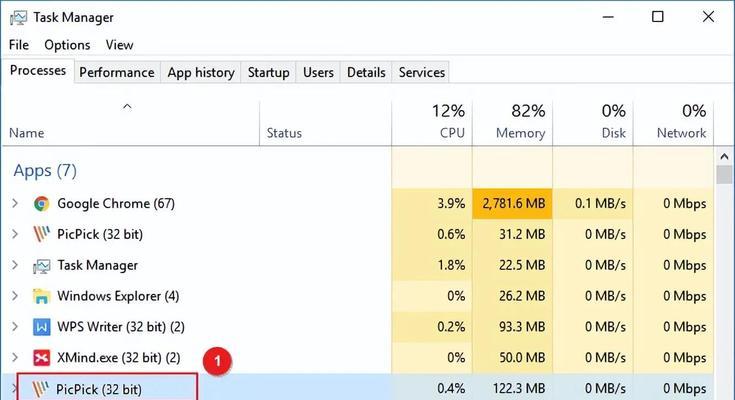Select the Google Chrome (67) row
Screen dimensions: 735x400
358,204
